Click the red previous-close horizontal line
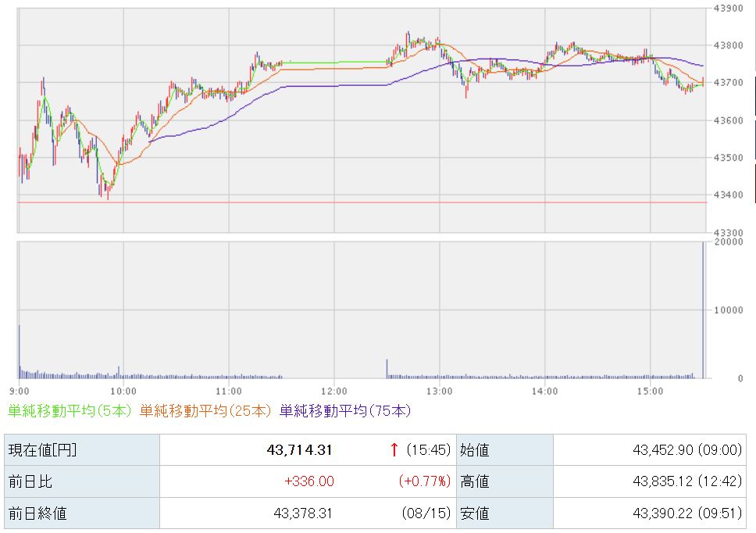The image size is (756, 533). pyautogui.click(x=362, y=202)
